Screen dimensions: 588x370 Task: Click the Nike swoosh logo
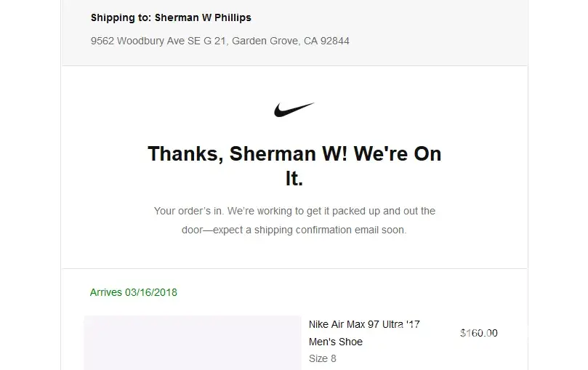(x=294, y=110)
